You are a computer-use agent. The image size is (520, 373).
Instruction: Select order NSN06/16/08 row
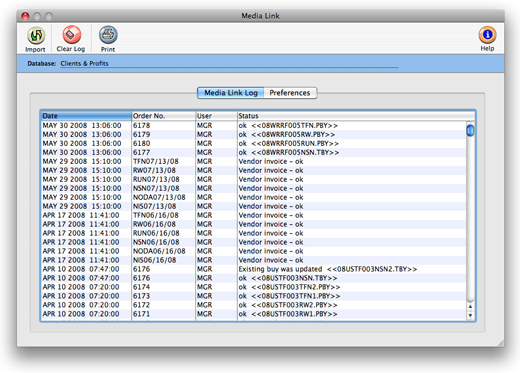click(253, 243)
